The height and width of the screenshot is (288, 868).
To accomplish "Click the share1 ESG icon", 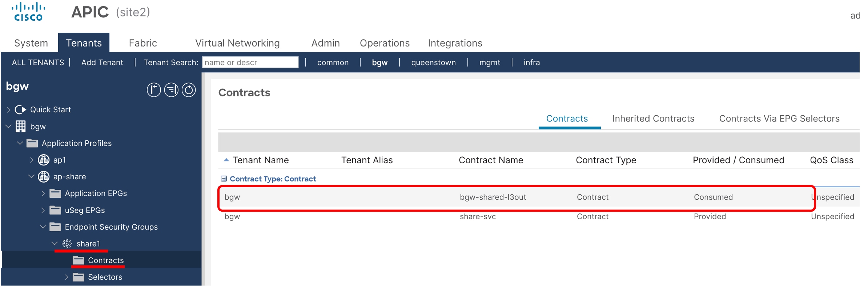I will click(x=67, y=243).
